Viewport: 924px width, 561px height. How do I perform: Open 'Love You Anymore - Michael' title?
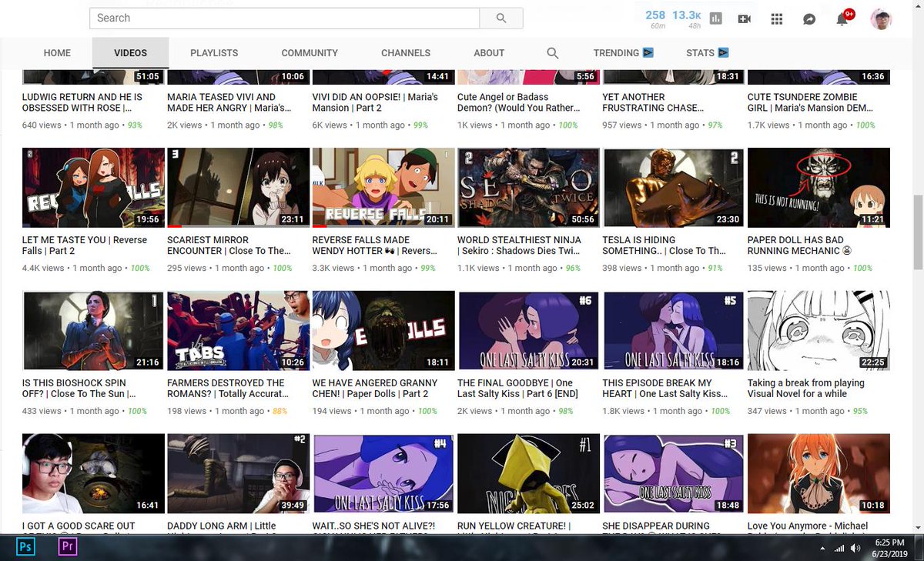click(808, 526)
